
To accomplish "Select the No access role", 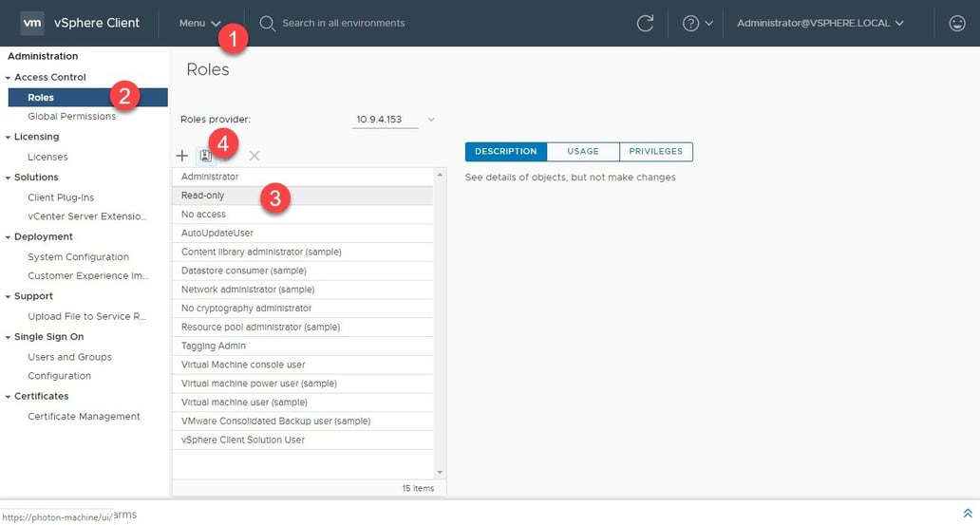I will tap(204, 215).
